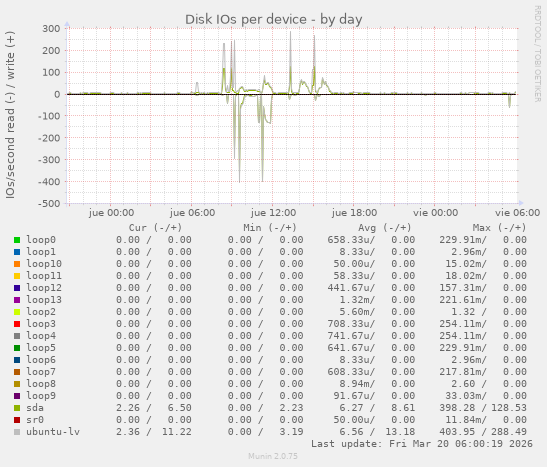This screenshot has width=547, height=467.
Task: Click the loop2 lime legend swatch
Action: [17, 312]
